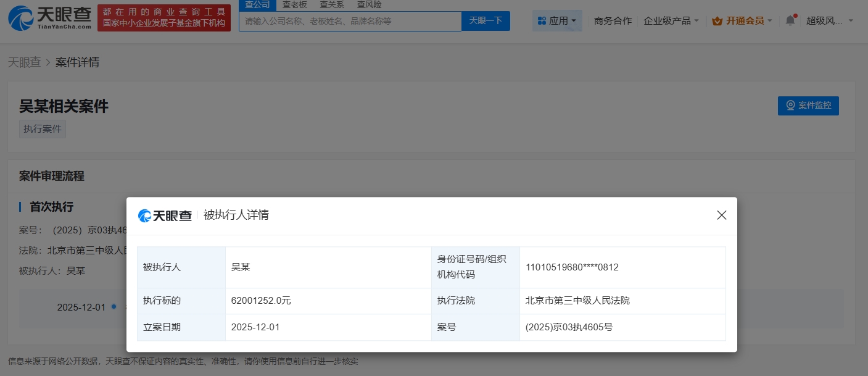868x376 pixels.
Task: Click the TianYanCha logo in dialog header
Action: (x=165, y=215)
